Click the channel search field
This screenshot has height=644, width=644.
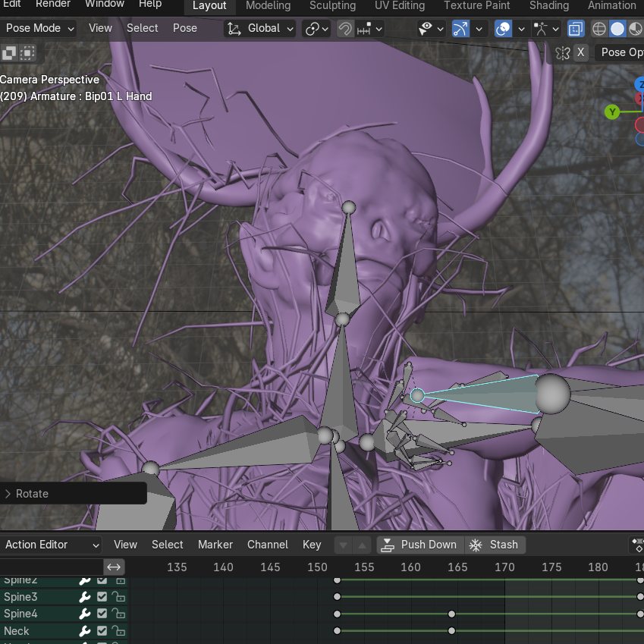(52, 567)
